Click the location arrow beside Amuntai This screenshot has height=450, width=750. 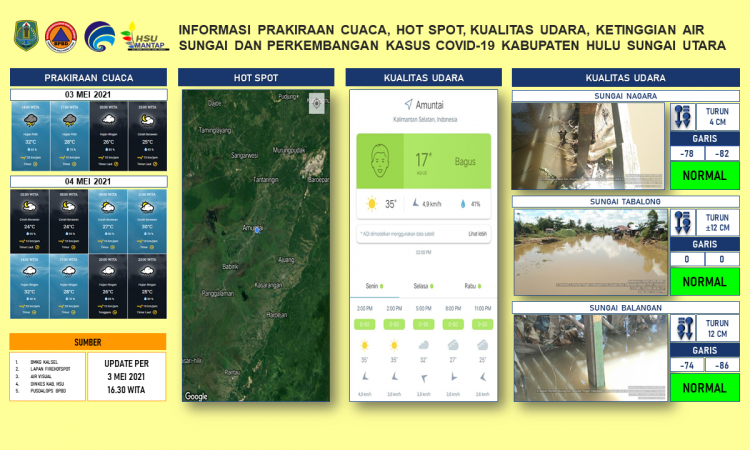[x=408, y=104]
